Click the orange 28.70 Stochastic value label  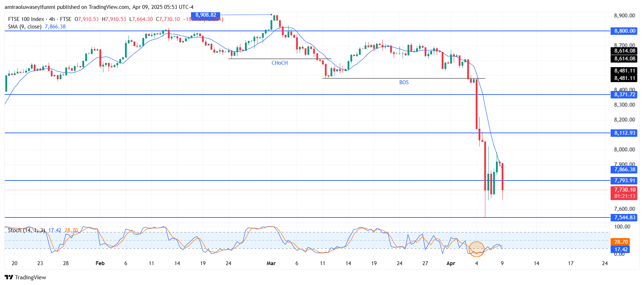[x=621, y=242]
